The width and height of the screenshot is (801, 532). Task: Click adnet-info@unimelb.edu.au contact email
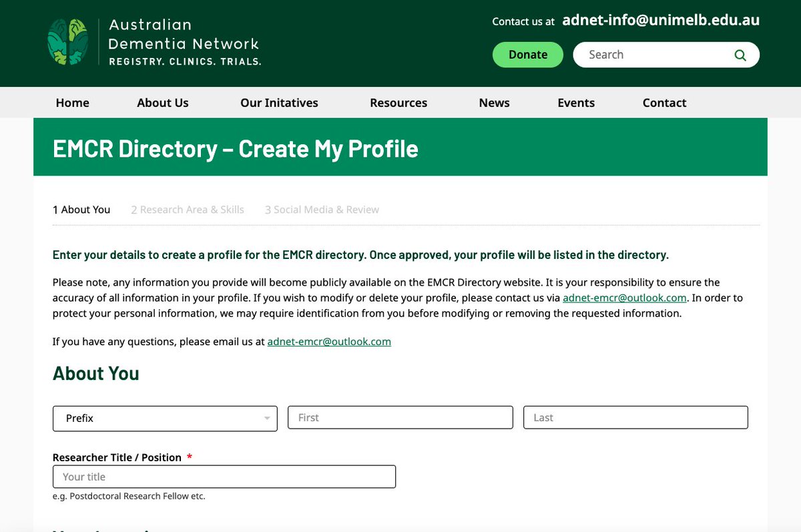tap(661, 20)
